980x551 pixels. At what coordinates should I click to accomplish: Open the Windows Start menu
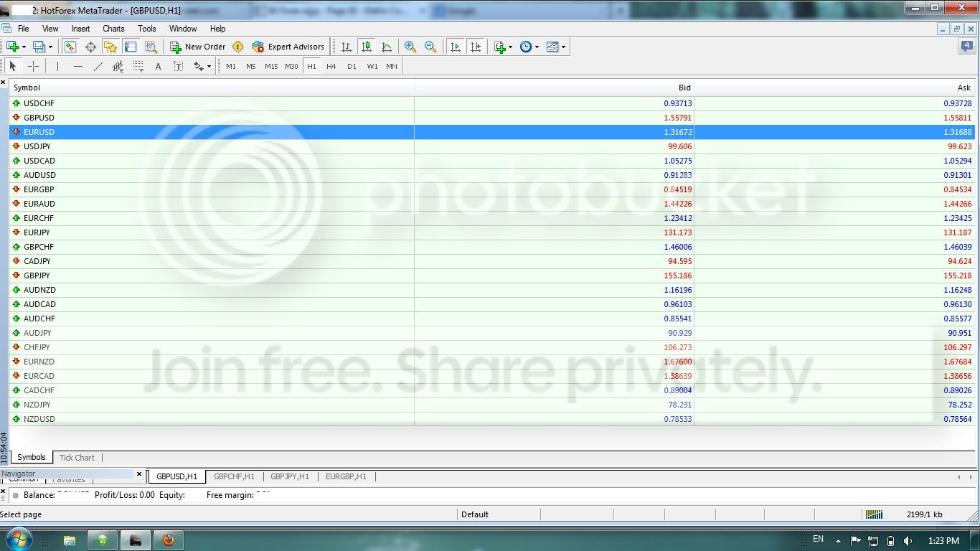pos(18,540)
